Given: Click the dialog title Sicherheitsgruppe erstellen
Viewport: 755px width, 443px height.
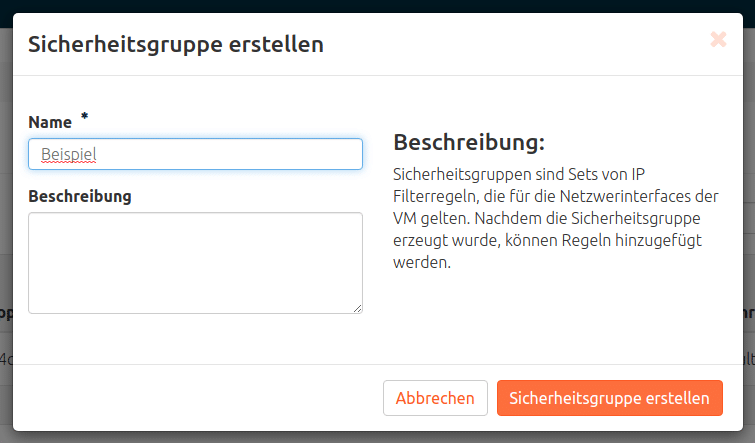Looking at the screenshot, I should [x=175, y=44].
